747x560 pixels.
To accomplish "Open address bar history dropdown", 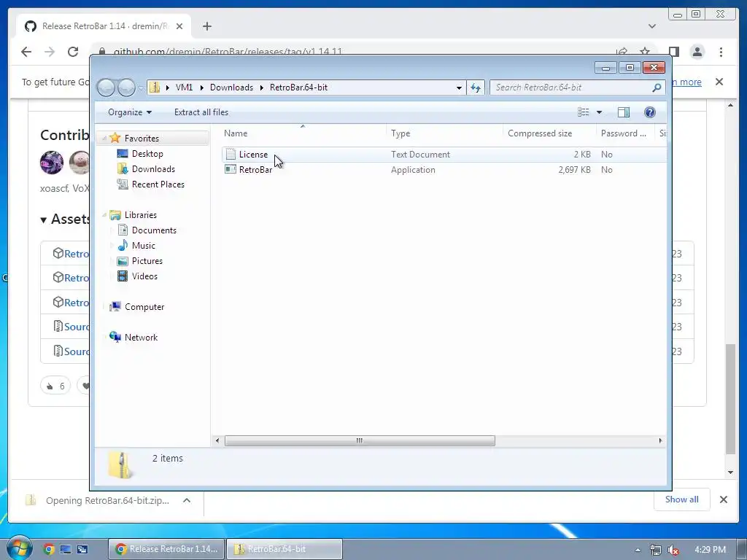I will pos(459,87).
